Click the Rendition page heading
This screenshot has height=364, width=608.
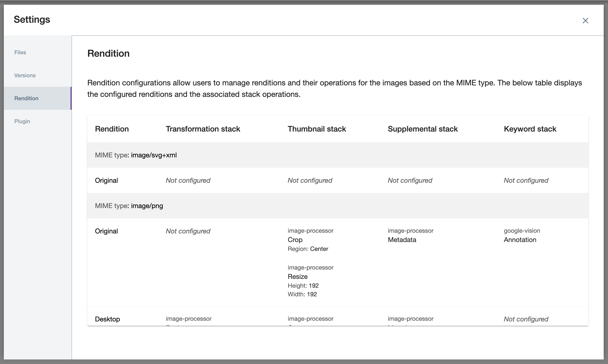pos(108,53)
